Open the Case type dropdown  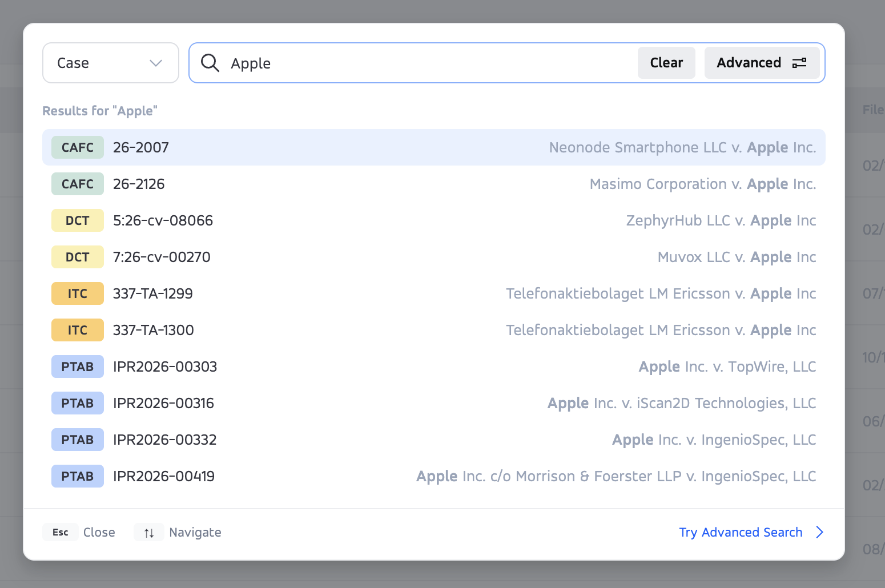(111, 63)
